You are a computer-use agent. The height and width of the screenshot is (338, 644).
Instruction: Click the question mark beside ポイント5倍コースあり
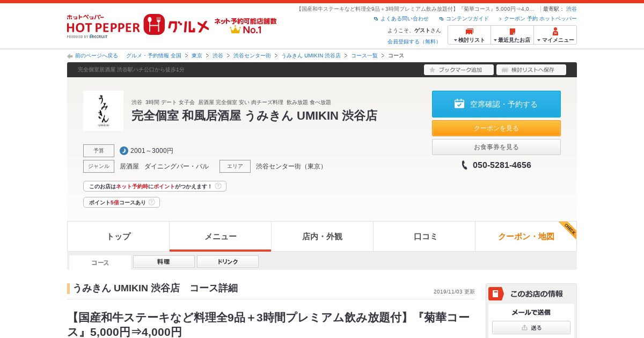[152, 202]
